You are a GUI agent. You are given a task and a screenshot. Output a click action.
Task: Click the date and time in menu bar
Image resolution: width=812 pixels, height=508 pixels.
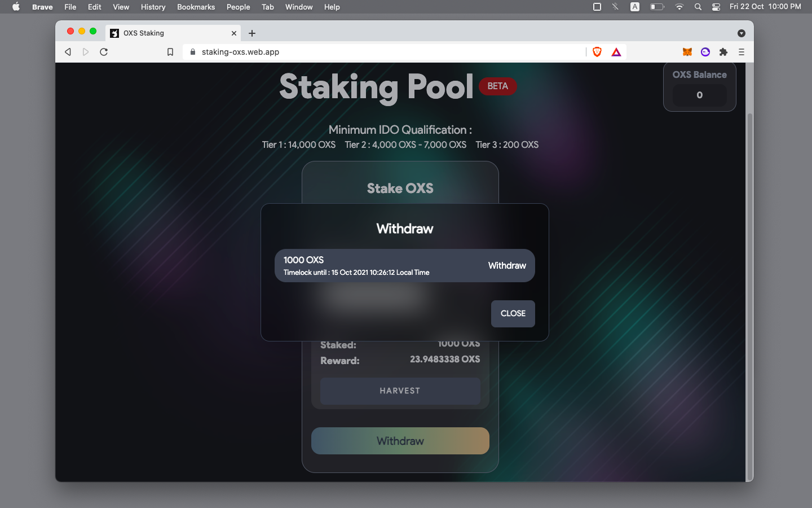click(765, 7)
